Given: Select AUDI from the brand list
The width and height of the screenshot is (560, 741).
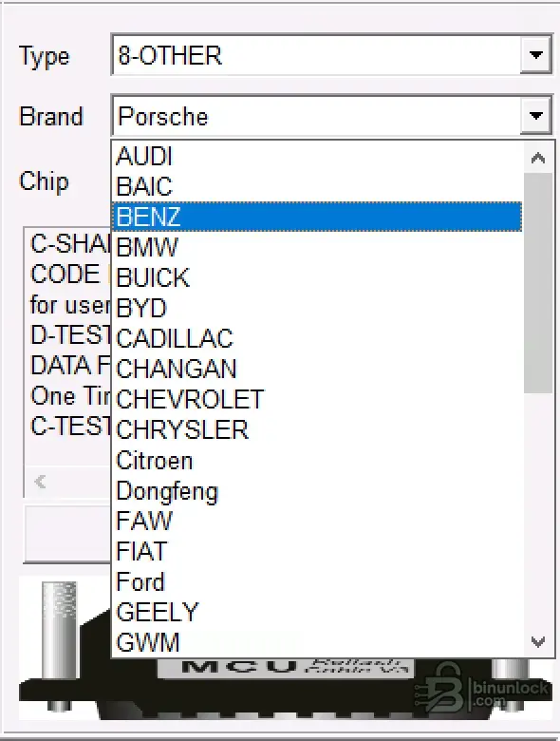Looking at the screenshot, I should (x=317, y=157).
